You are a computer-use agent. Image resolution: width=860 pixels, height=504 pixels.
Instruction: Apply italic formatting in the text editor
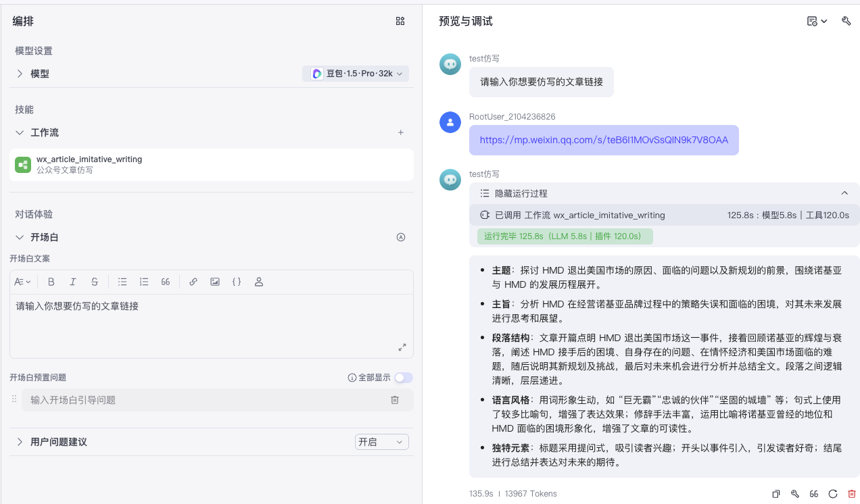[x=72, y=282]
